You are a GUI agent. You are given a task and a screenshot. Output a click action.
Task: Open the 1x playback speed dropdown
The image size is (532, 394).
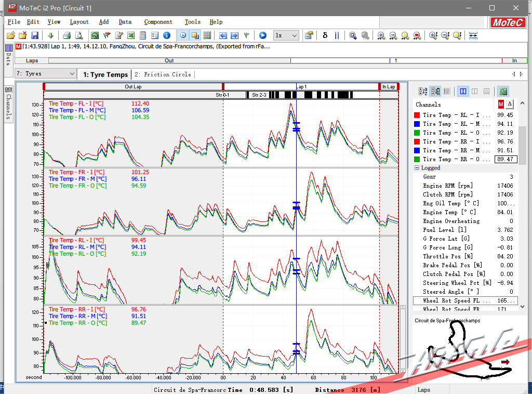[286, 35]
